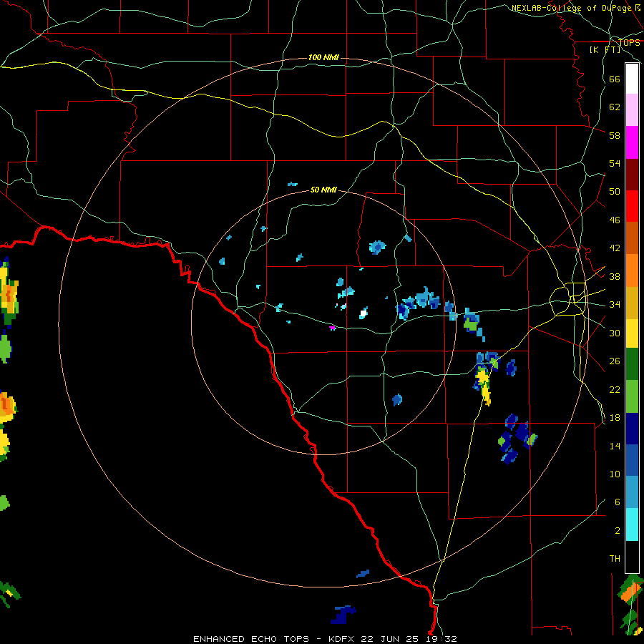644x644 pixels.
Task: Select the navy blue legend band
Action: coord(632,429)
